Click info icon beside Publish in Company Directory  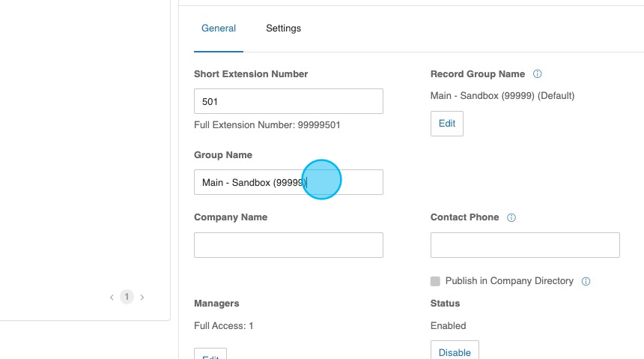point(586,281)
